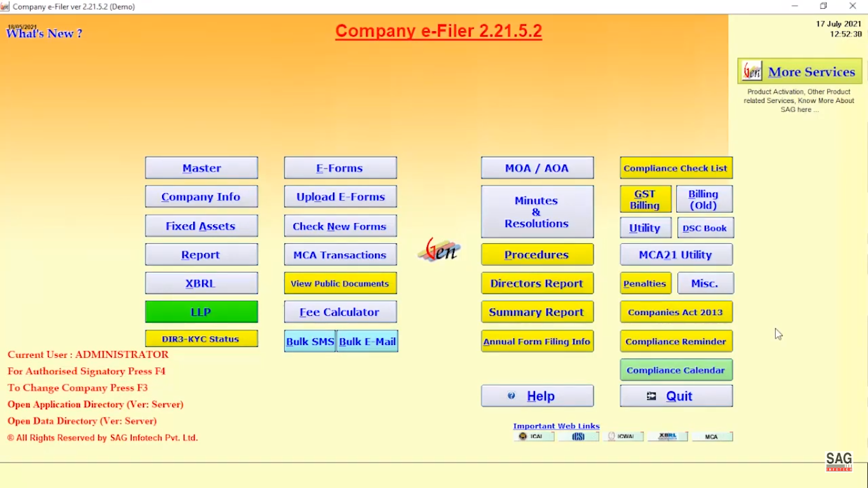Viewport: 868px width, 488px height.
Task: Check DIR3-KYC Status
Action: (x=201, y=339)
